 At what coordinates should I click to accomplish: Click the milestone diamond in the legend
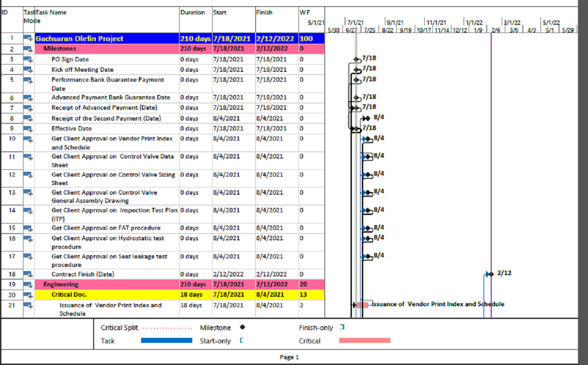[x=243, y=328]
